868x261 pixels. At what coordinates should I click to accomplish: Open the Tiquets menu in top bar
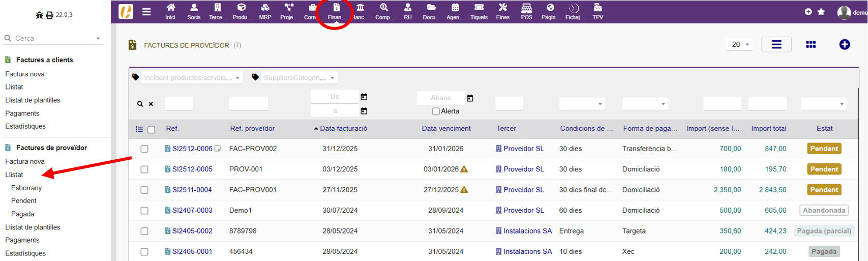point(478,12)
